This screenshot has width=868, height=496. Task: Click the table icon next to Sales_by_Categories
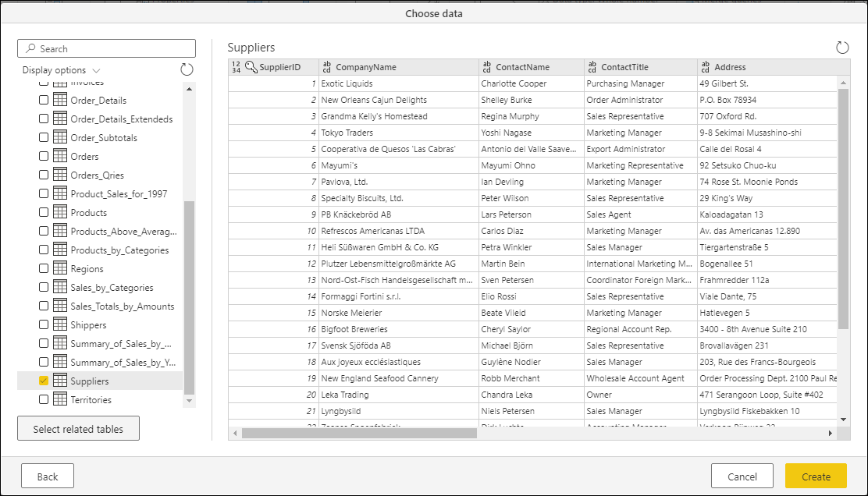point(60,287)
